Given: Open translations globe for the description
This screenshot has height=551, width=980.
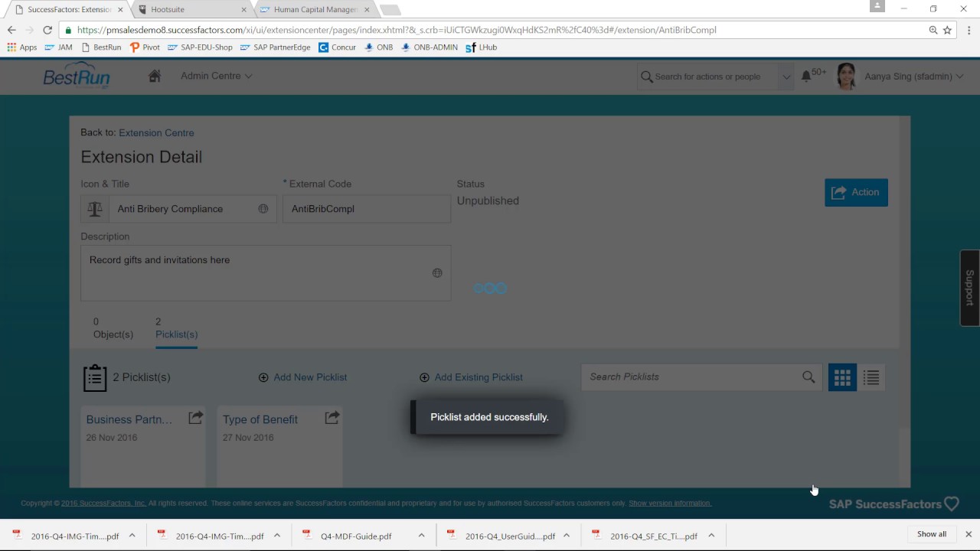Looking at the screenshot, I should (x=437, y=273).
